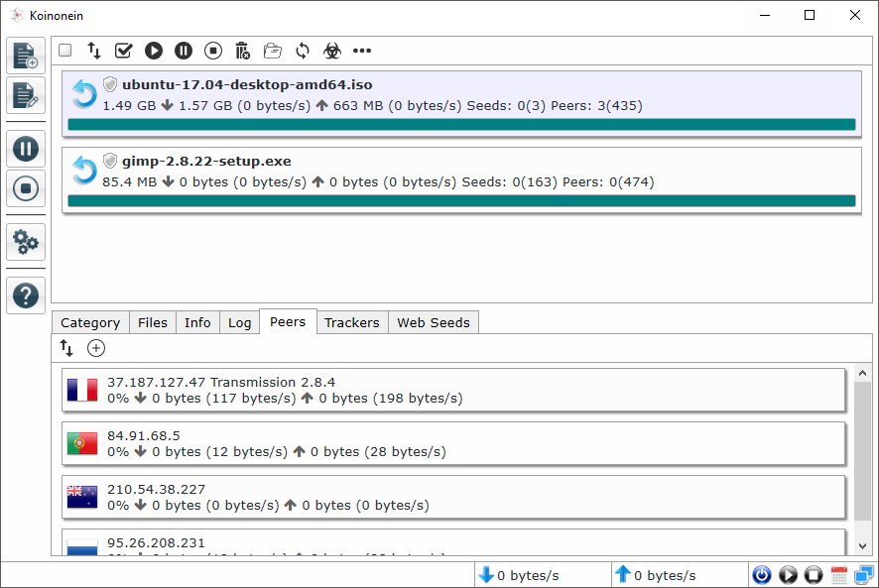
Task: Maximize the Koinonein window
Action: click(810, 15)
